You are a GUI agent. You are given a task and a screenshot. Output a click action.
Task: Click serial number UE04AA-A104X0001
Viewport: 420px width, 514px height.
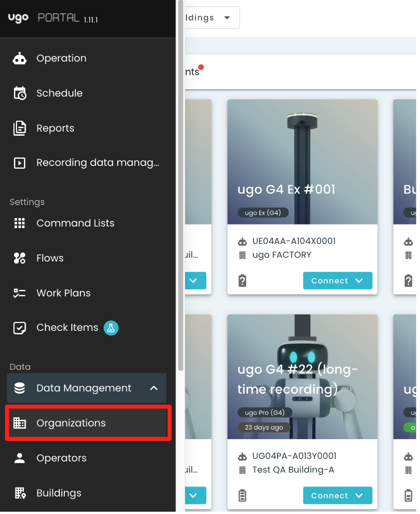[294, 241]
